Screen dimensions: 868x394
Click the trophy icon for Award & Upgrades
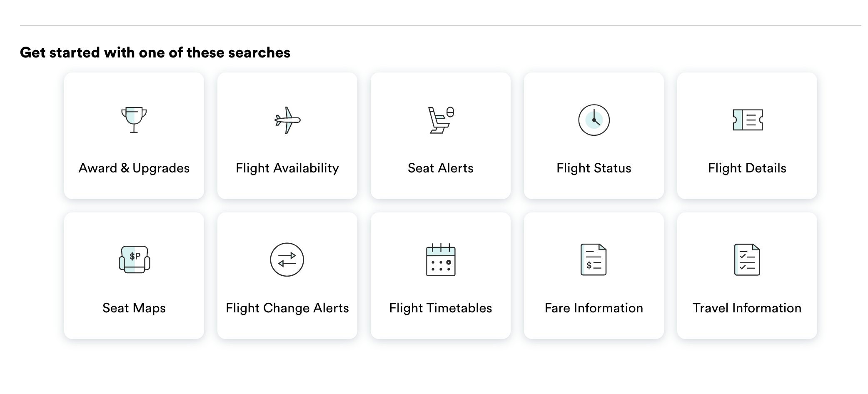click(134, 120)
